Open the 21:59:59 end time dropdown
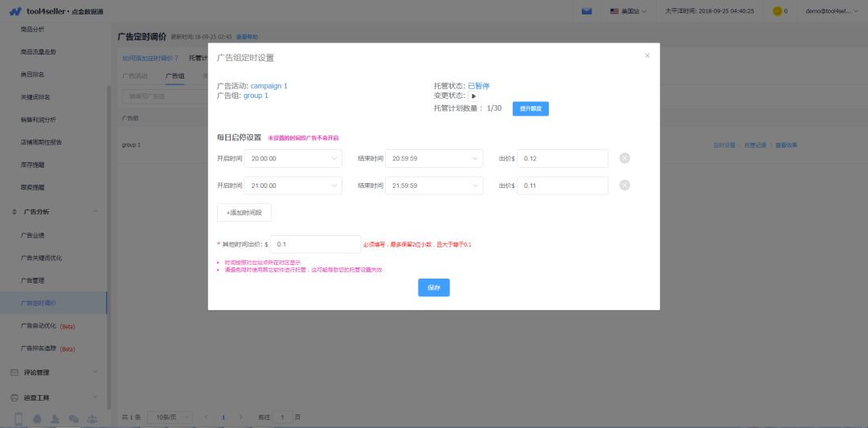This screenshot has height=428, width=868. tap(434, 185)
